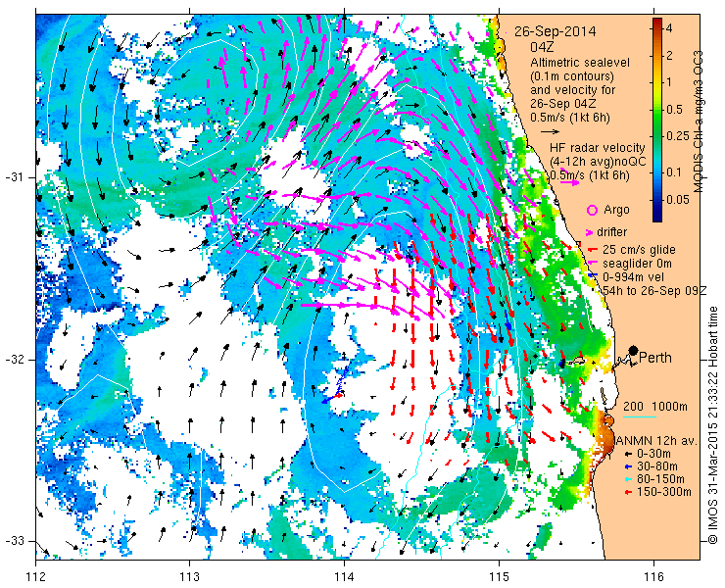Click the '(0.1m contours)' legend line
This screenshot has width=725, height=588.
click(x=572, y=75)
